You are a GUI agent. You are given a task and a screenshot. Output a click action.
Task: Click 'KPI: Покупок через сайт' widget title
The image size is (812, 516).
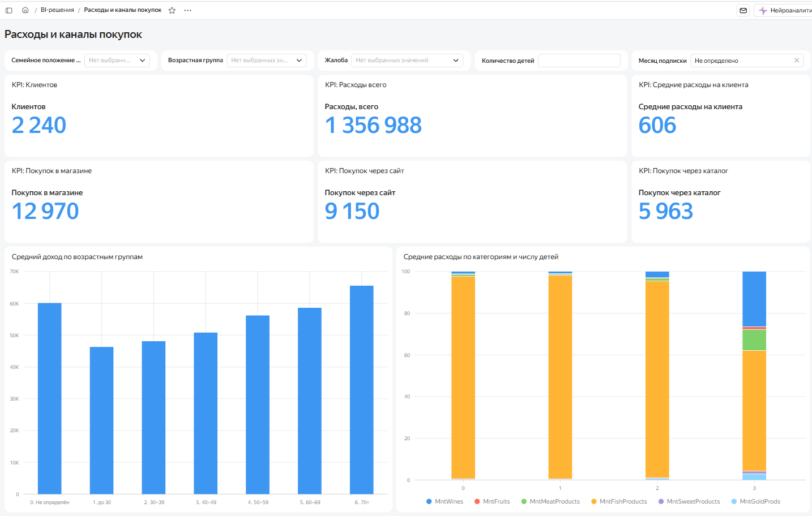[x=365, y=171]
